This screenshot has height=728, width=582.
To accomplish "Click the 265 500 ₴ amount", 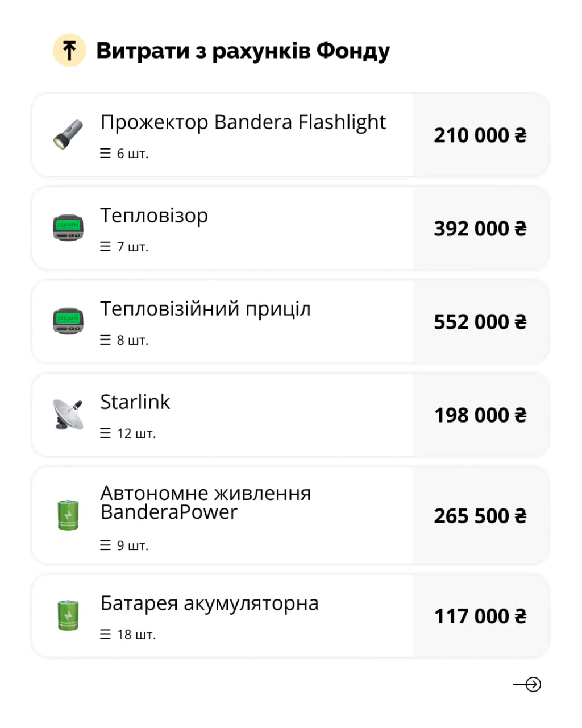I will [480, 516].
